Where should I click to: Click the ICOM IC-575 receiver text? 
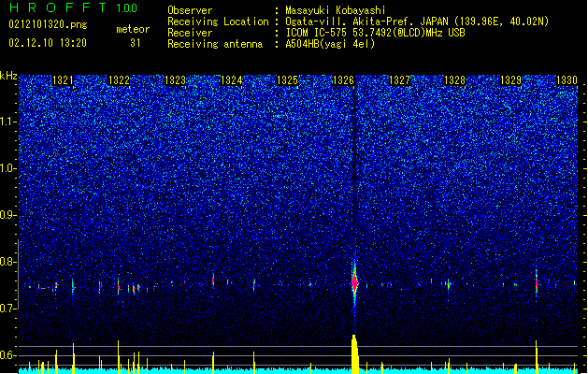375,33
